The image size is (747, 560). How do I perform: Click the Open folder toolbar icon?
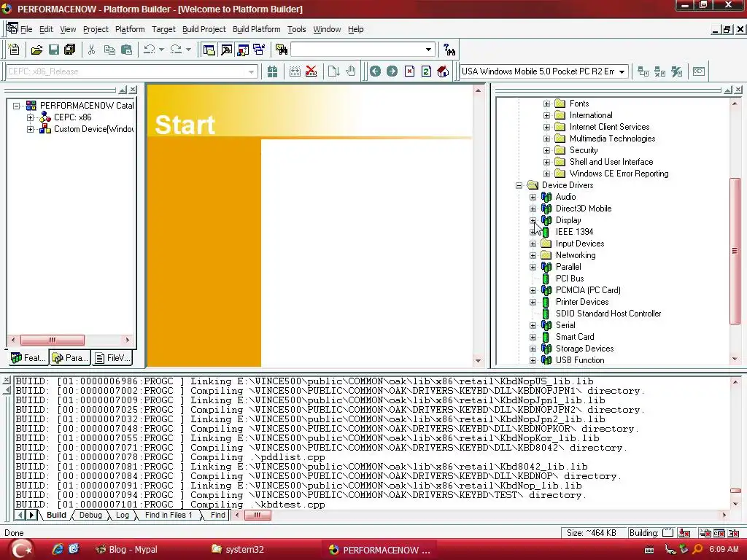point(36,50)
